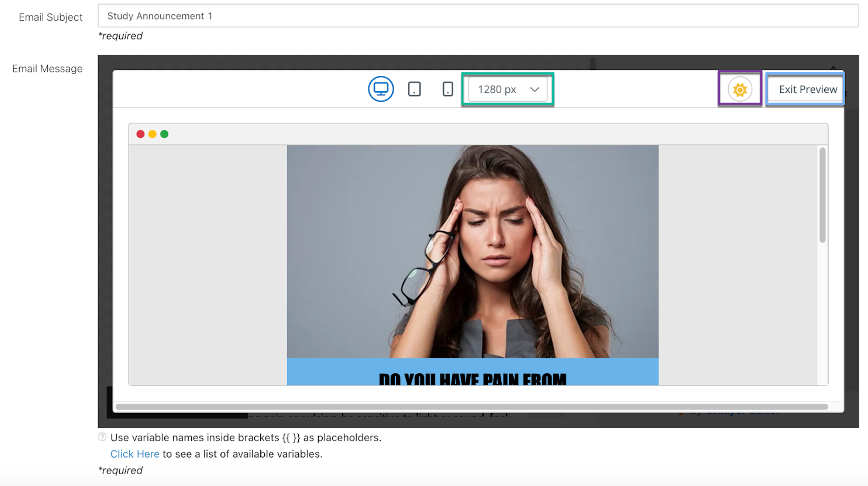Click the Email Message label
Image resolution: width=868 pixels, height=486 pixels.
[47, 69]
